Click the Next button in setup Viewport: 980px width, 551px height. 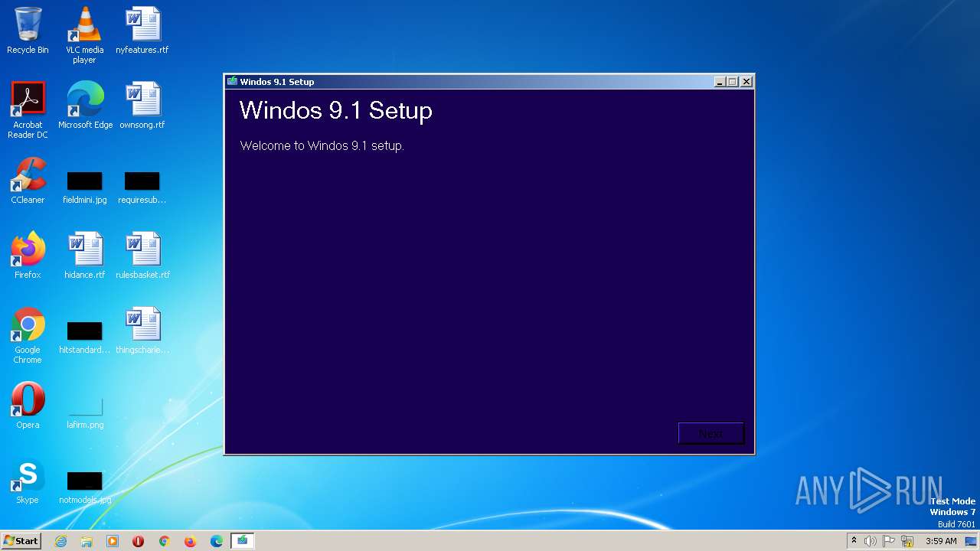click(x=710, y=433)
